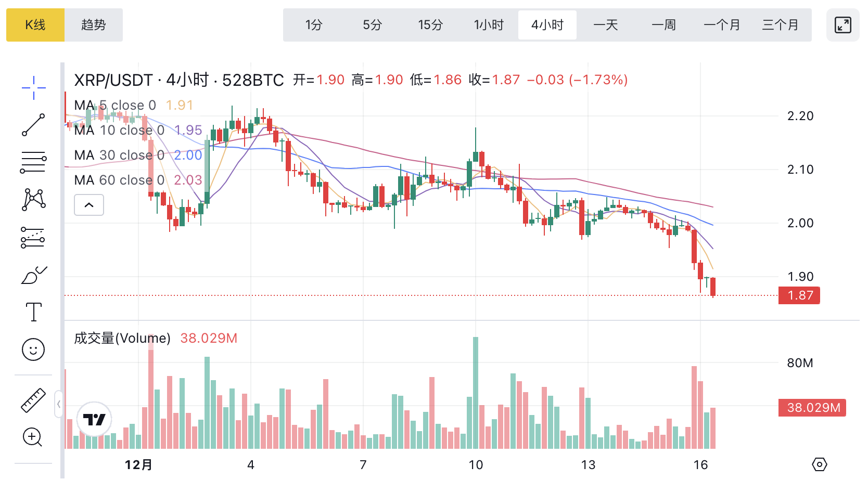Open chart settings hexagon icon
868x493 pixels.
point(820,464)
